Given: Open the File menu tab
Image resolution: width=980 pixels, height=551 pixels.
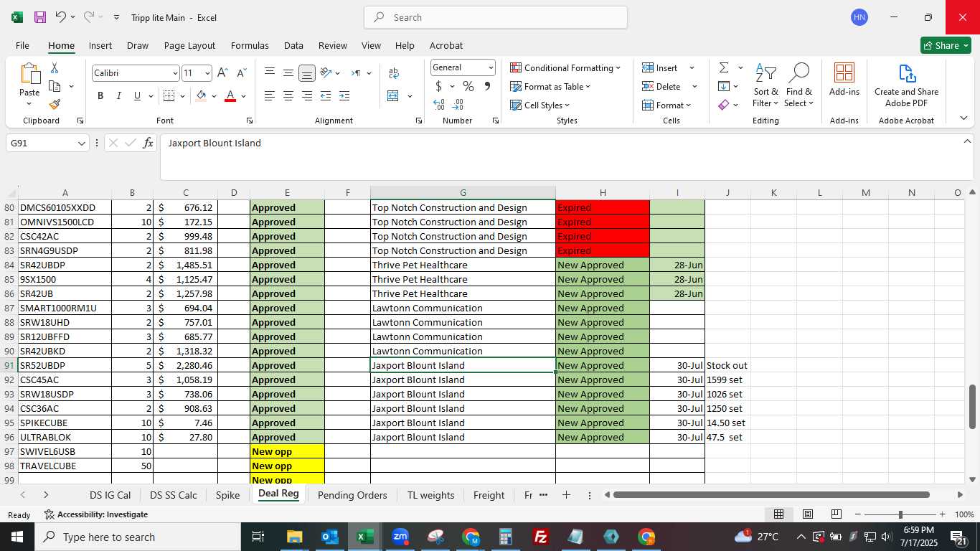Looking at the screenshot, I should [x=22, y=45].
